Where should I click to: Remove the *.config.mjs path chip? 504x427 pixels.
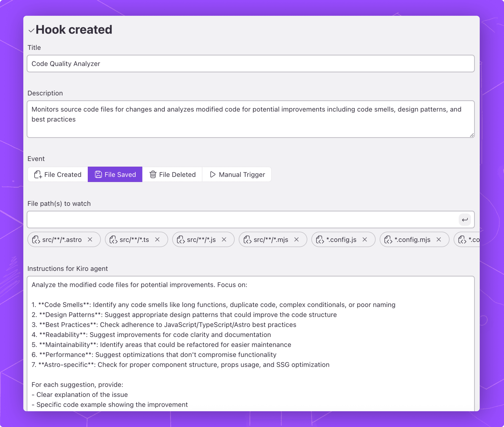439,240
